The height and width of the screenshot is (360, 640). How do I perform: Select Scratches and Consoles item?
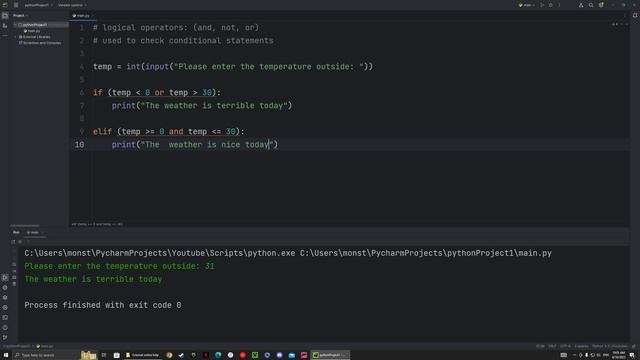[40, 42]
